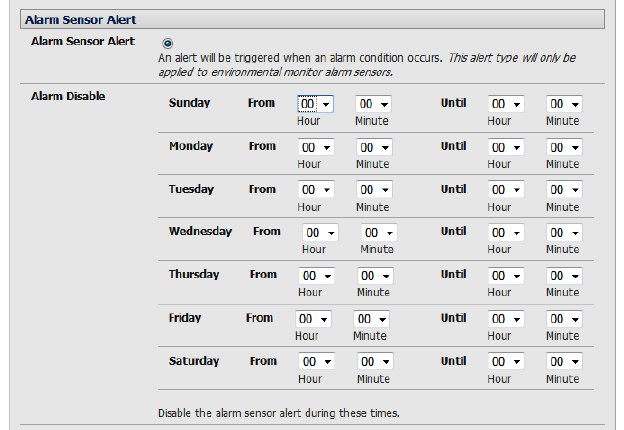Expand Saturday Until Hour dropdown
The width and height of the screenshot is (624, 430).
click(x=506, y=362)
